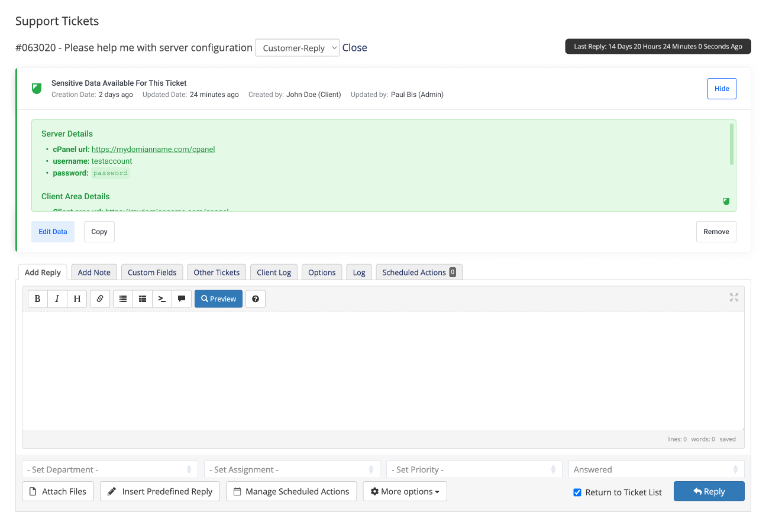Apply bold formatting in reply editor
The image size is (769, 532).
pyautogui.click(x=38, y=299)
